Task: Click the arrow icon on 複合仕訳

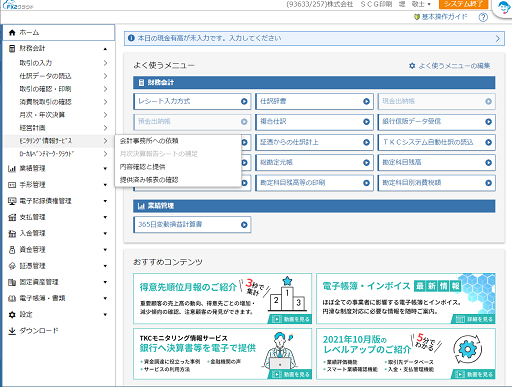Action: tap(366, 122)
